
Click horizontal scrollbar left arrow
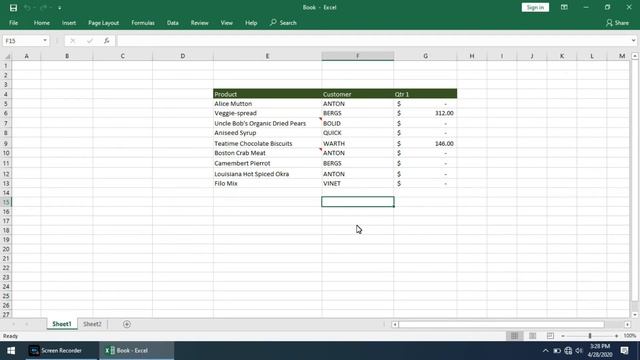tap(395, 324)
